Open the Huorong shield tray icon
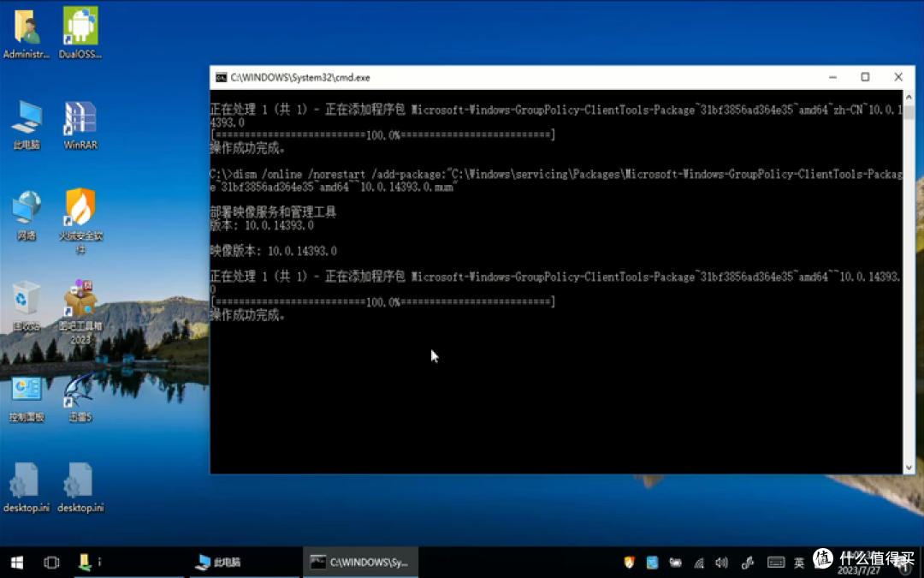 630,562
